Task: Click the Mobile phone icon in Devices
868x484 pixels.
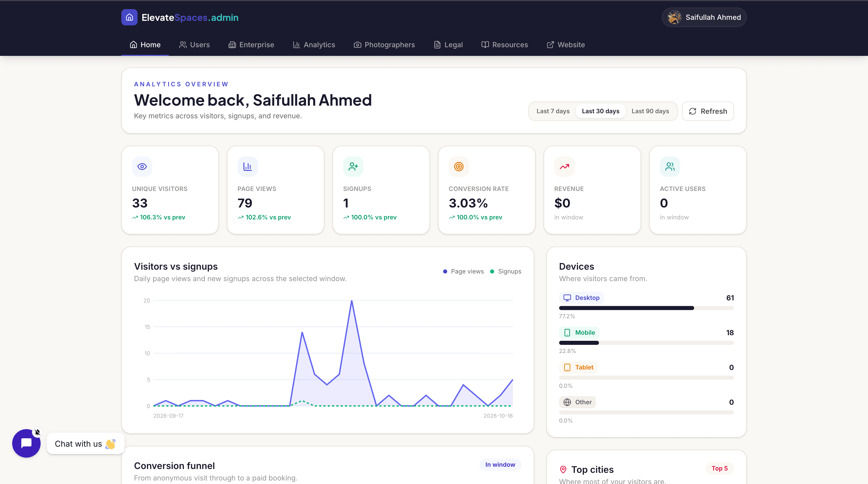Action: pyautogui.click(x=567, y=333)
